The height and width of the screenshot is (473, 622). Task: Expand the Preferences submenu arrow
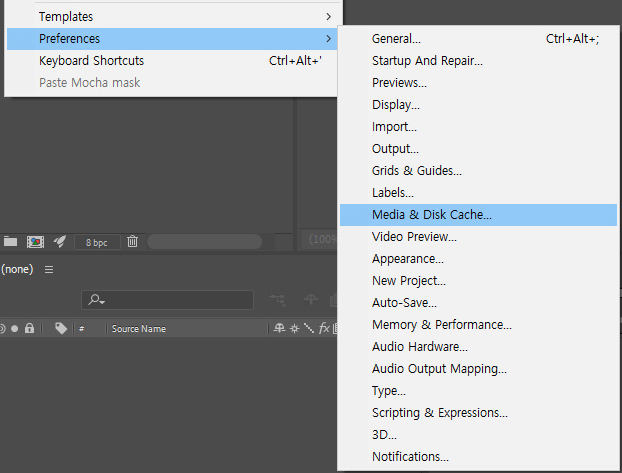[x=328, y=38]
